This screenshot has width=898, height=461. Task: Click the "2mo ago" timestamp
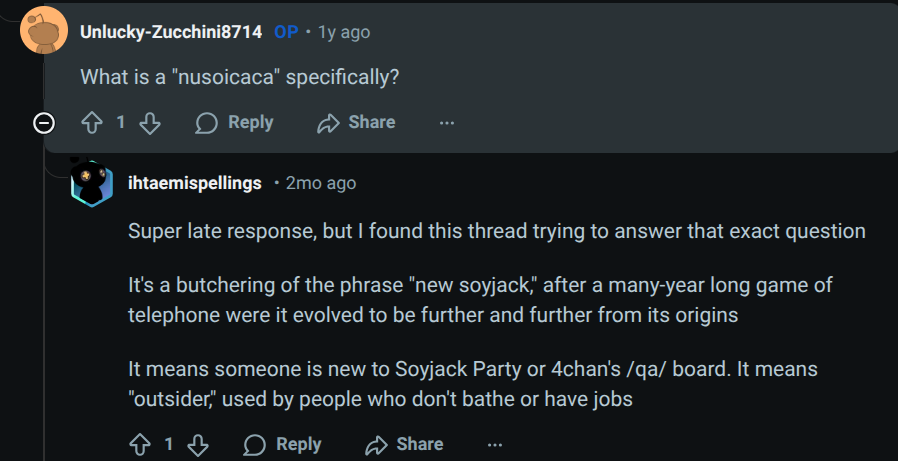point(321,184)
